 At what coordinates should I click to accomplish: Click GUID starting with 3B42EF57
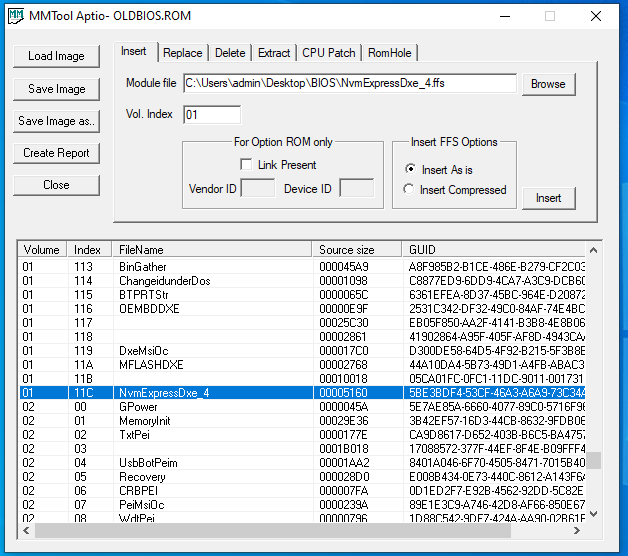tap(497, 421)
